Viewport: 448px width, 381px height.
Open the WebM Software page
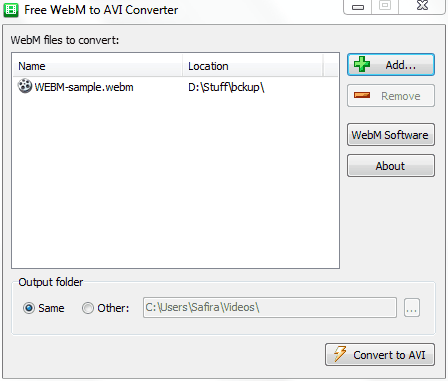coord(391,135)
